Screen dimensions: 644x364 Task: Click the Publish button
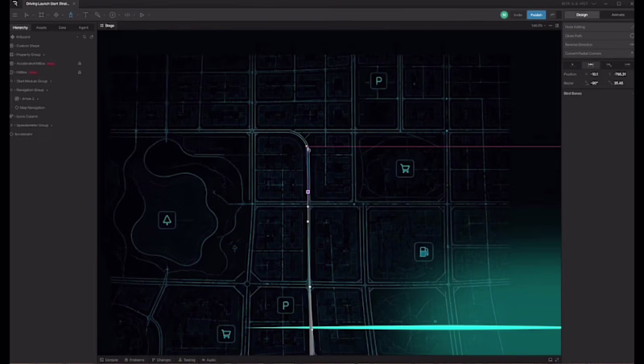click(x=536, y=14)
